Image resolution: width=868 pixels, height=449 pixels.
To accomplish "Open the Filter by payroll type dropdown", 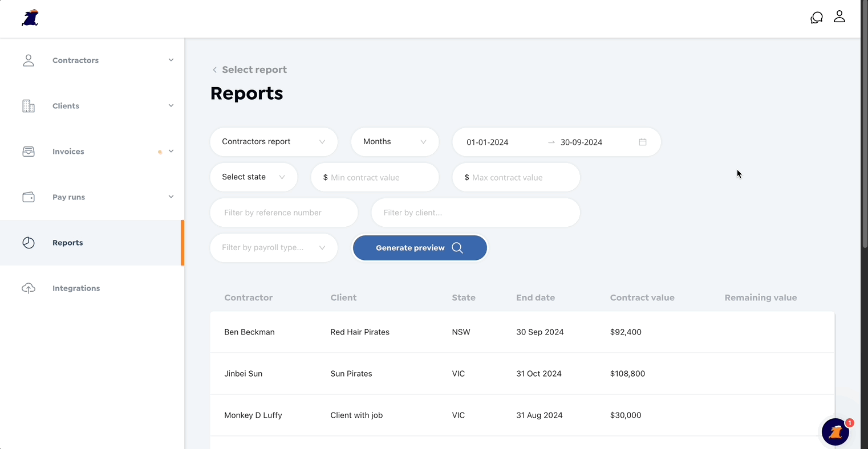I will [274, 248].
